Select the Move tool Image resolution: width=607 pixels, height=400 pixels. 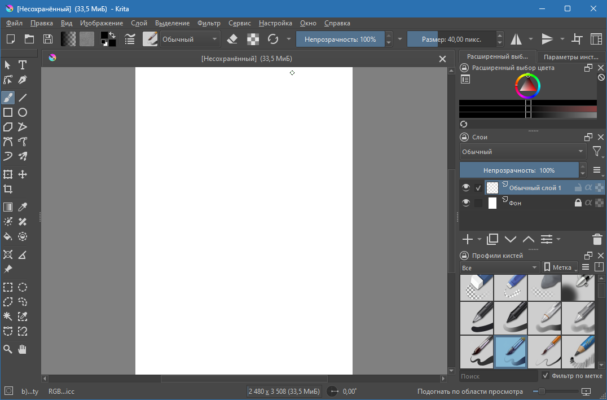click(22, 174)
